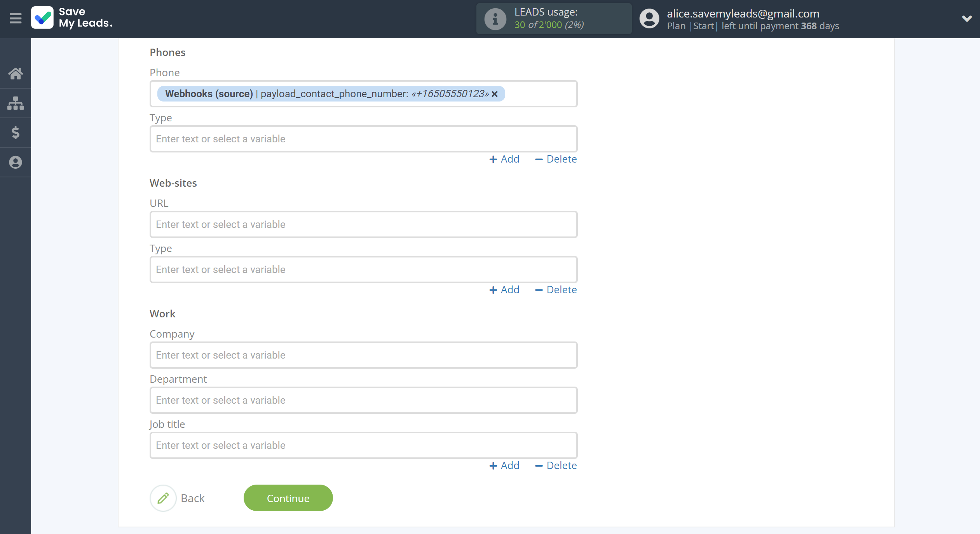This screenshot has width=980, height=534.
Task: Click the LEADS usage info icon
Action: 495,19
